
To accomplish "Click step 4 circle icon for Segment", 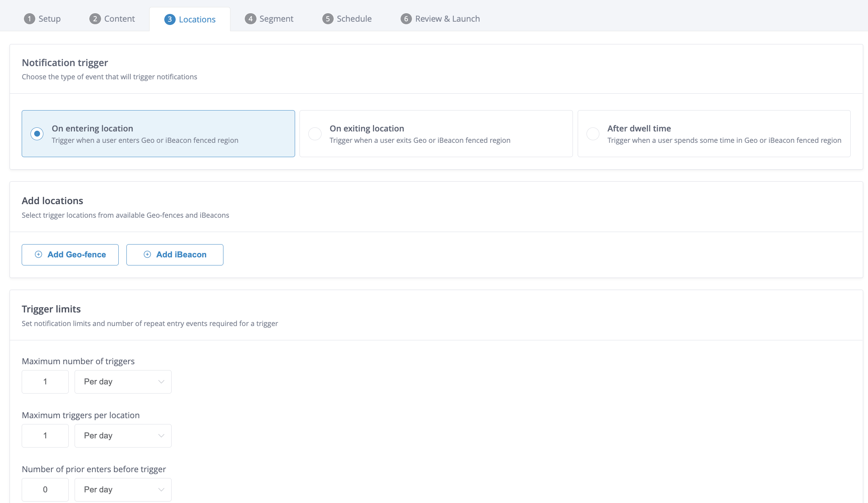I will point(250,19).
